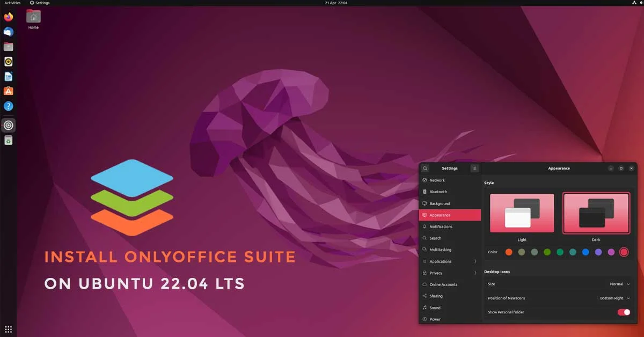644x337 pixels.
Task: Click the Multitasking icon in Settings sidebar
Action: (x=425, y=250)
